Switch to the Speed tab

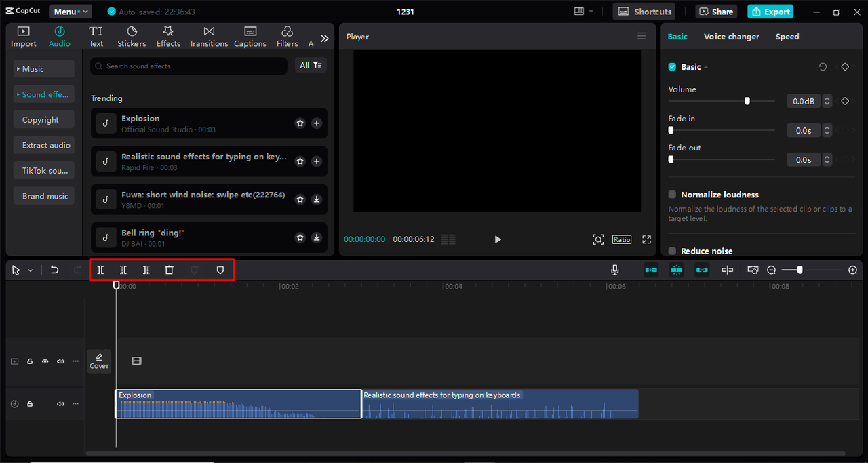click(x=787, y=37)
